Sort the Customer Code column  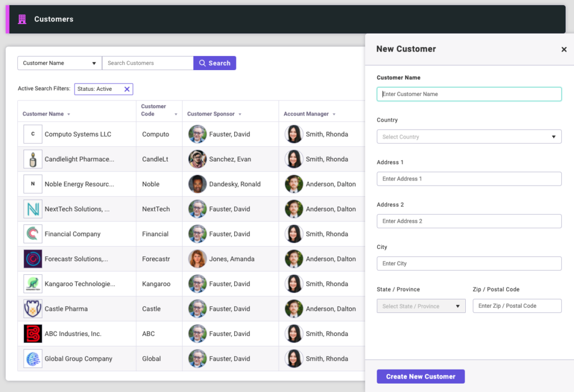tap(177, 114)
